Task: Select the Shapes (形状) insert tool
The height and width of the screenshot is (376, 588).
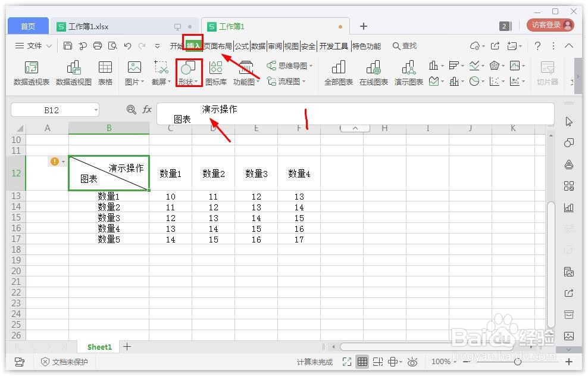Action: [x=188, y=72]
